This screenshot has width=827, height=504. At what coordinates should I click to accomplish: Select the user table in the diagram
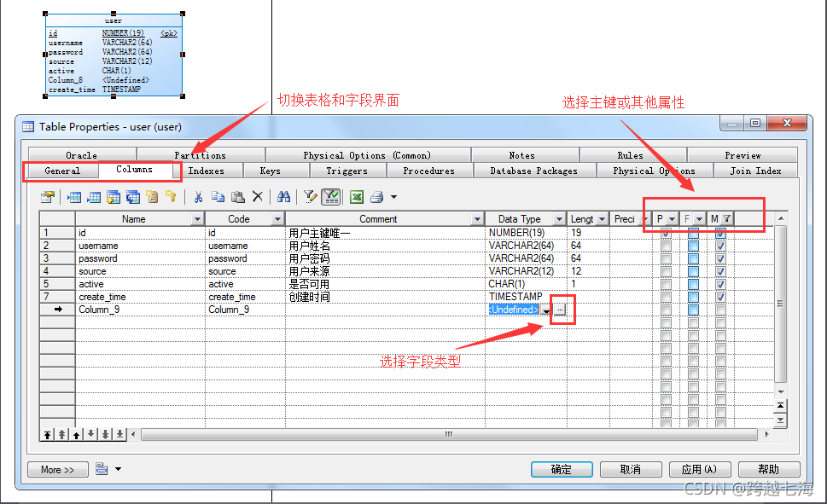tap(114, 55)
